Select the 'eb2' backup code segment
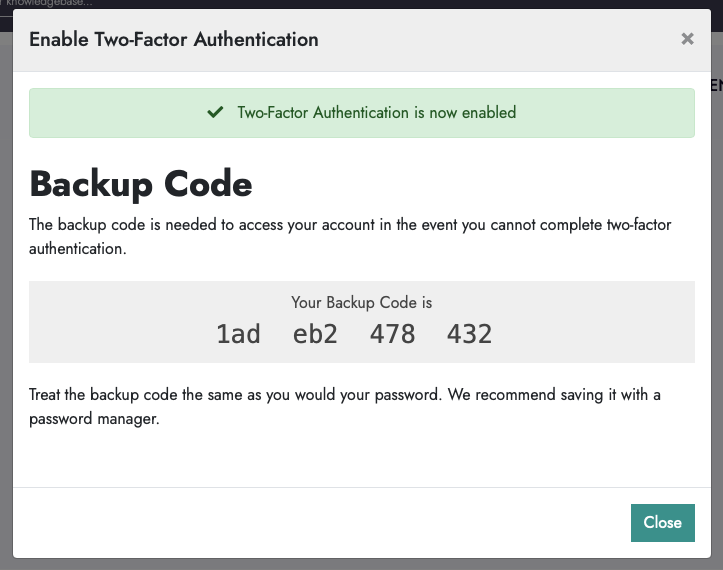Image resolution: width=723 pixels, height=570 pixels. tap(315, 334)
